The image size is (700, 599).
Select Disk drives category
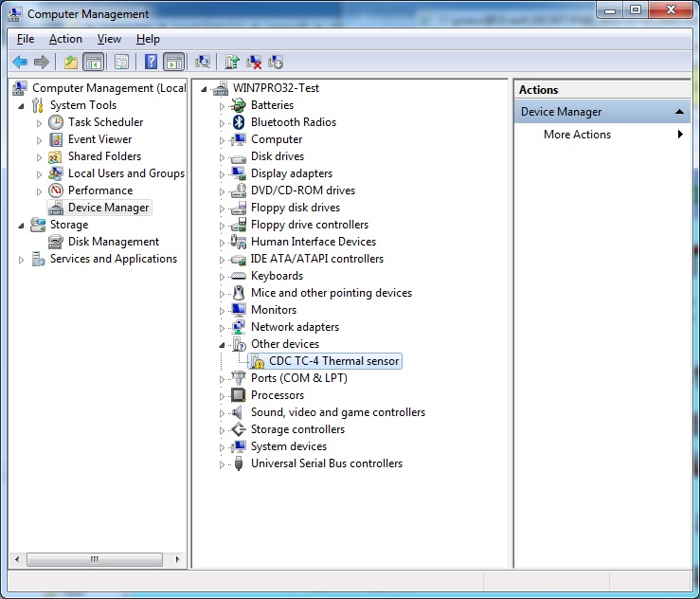[x=278, y=156]
